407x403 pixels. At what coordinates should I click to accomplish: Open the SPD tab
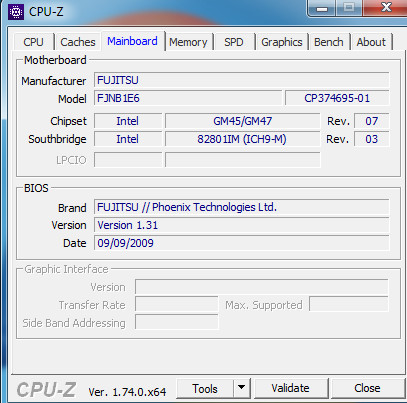(x=234, y=42)
